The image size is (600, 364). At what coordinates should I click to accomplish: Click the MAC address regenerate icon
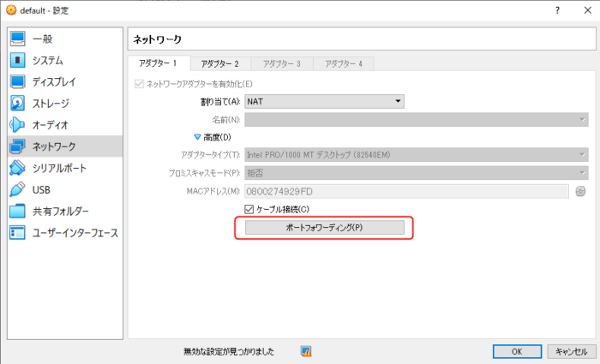click(580, 191)
